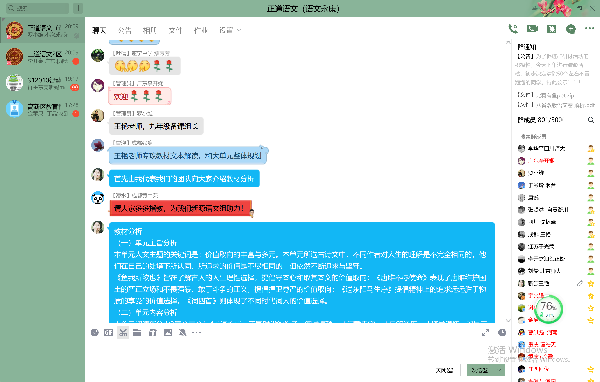Image resolution: width=600 pixels, height=382 pixels.
Task: Open the message history clock icon
Action: point(502,333)
